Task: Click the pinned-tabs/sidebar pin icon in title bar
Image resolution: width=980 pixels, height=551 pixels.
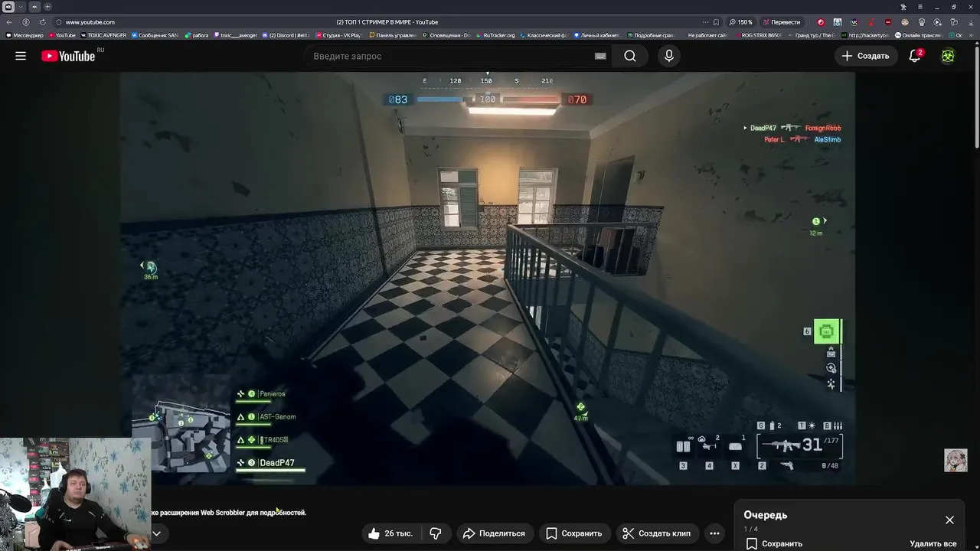Action: [x=903, y=7]
